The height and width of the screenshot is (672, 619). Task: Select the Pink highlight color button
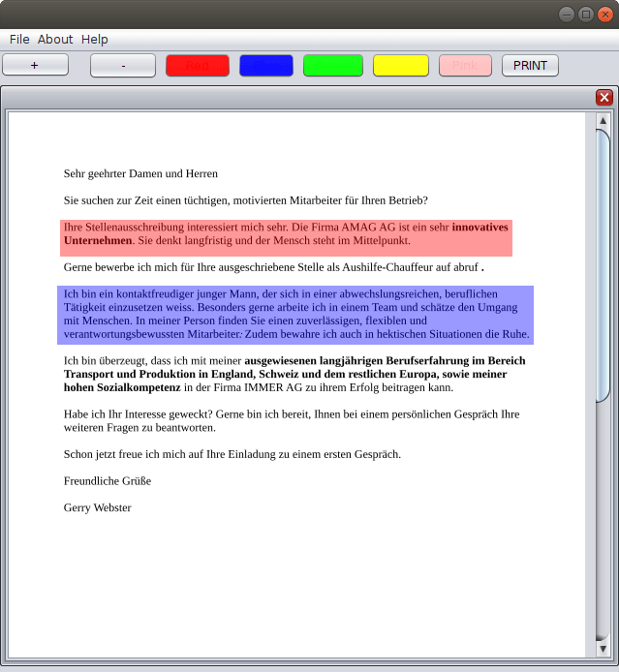[465, 66]
